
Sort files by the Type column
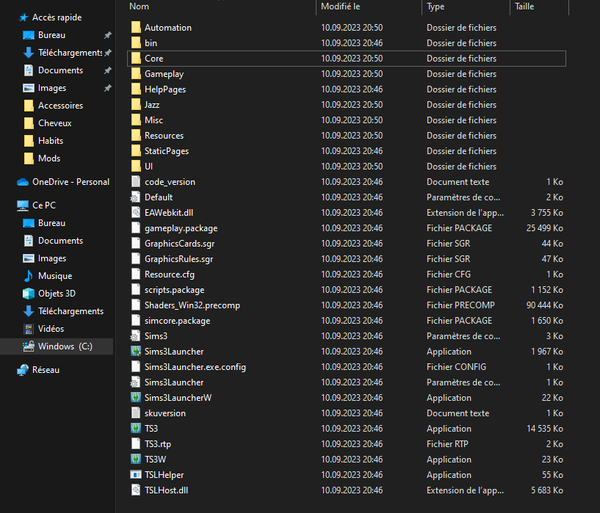(435, 7)
